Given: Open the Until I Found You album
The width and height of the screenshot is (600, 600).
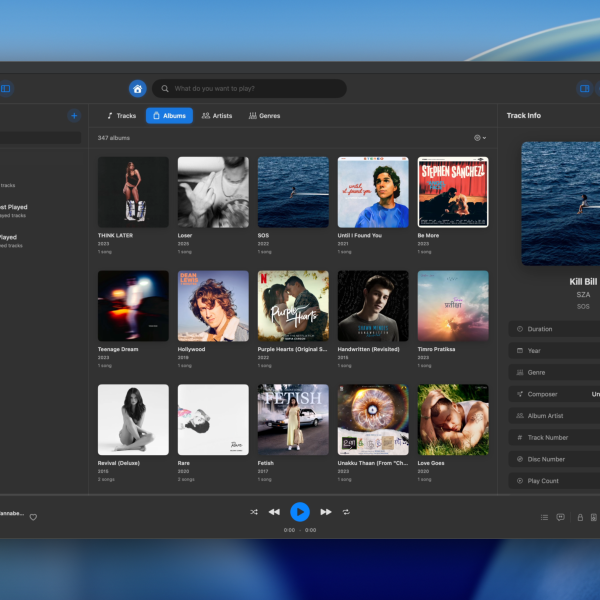Looking at the screenshot, I should (373, 192).
